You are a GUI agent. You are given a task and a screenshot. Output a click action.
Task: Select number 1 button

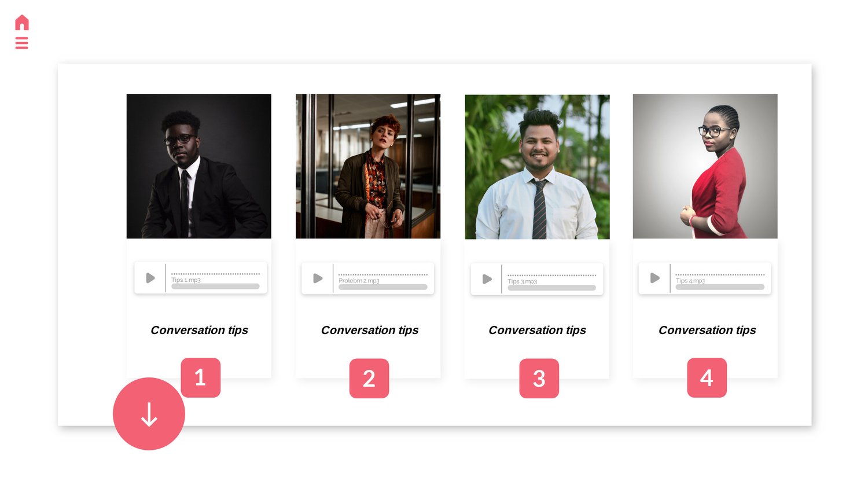[x=200, y=377]
